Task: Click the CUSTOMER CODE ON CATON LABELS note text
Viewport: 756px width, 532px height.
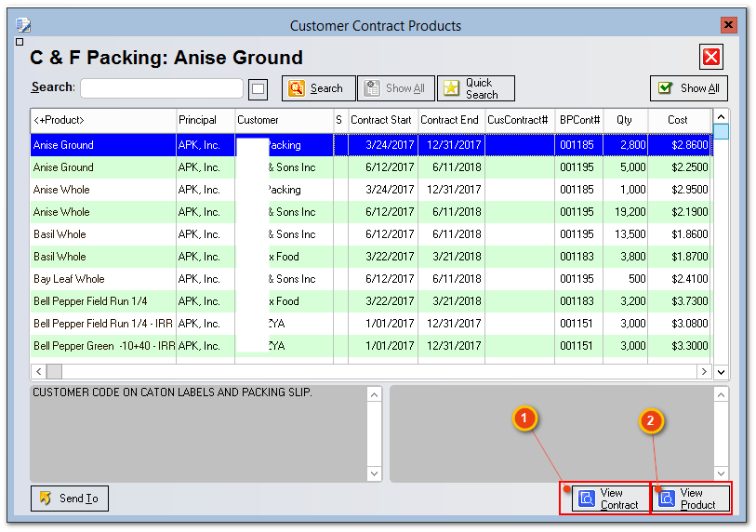Action: click(172, 392)
